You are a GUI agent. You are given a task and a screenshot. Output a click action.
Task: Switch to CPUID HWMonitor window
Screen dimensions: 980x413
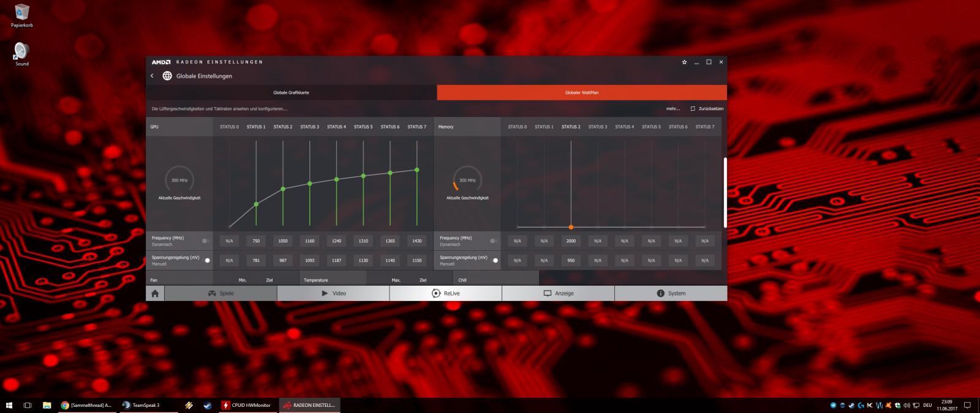click(247, 405)
